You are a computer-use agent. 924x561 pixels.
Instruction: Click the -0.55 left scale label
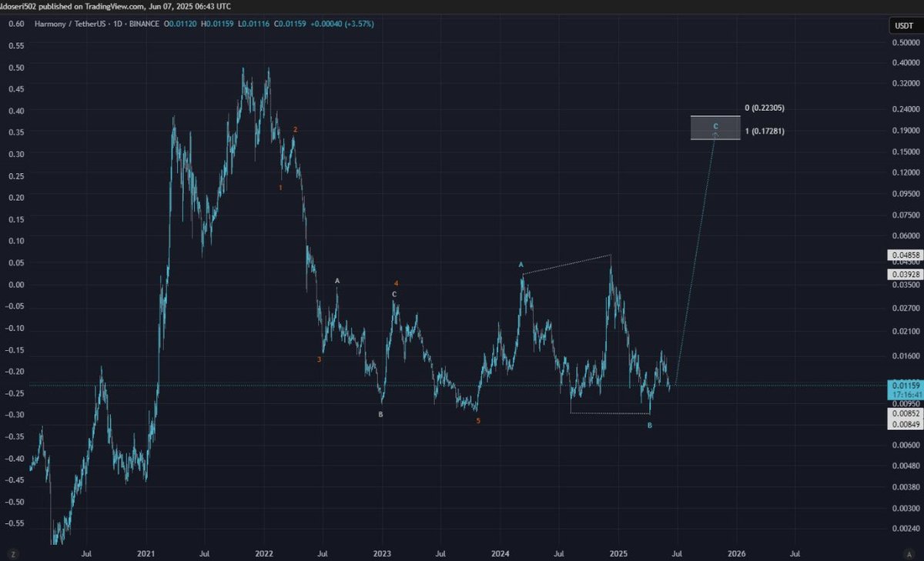click(16, 524)
